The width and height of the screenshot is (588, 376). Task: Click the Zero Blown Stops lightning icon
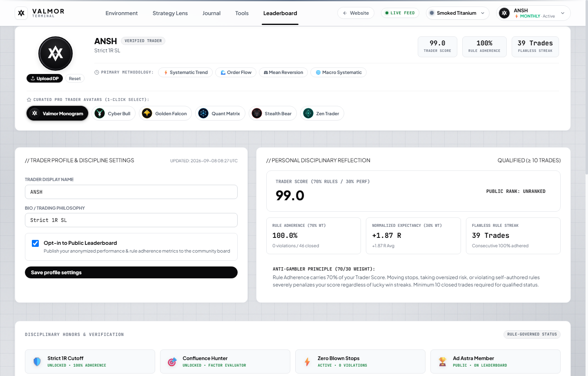(x=307, y=362)
